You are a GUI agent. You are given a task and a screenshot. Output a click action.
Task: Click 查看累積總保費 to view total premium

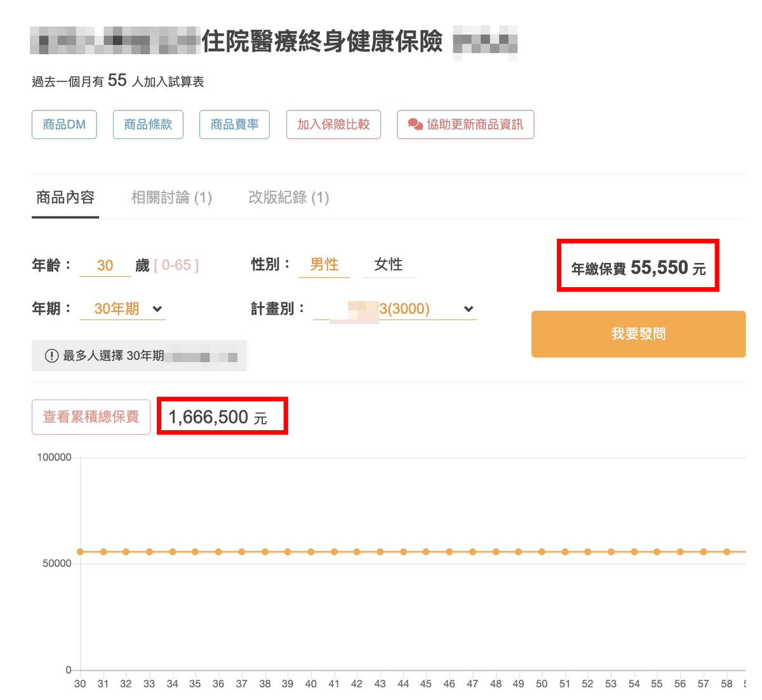pos(91,417)
